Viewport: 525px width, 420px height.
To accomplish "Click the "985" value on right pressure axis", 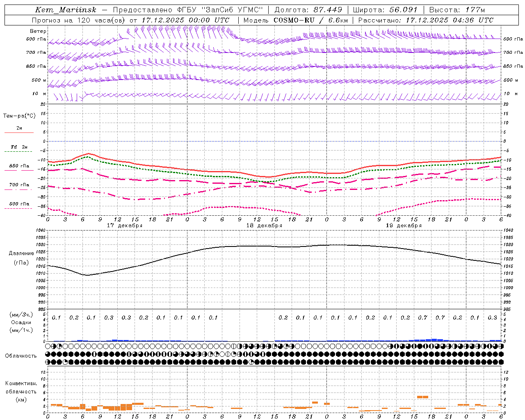I will [x=508, y=309].
